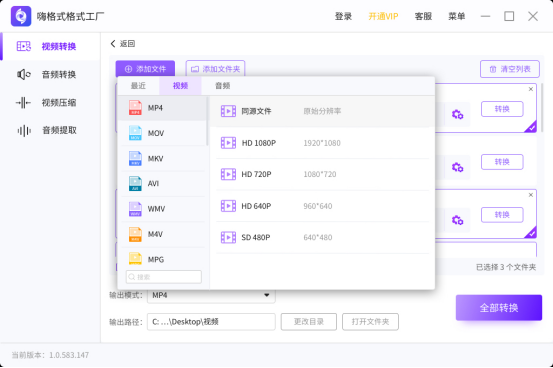This screenshot has width=553, height=368.
Task: Switch to the 音频 tab
Action: [x=223, y=86]
